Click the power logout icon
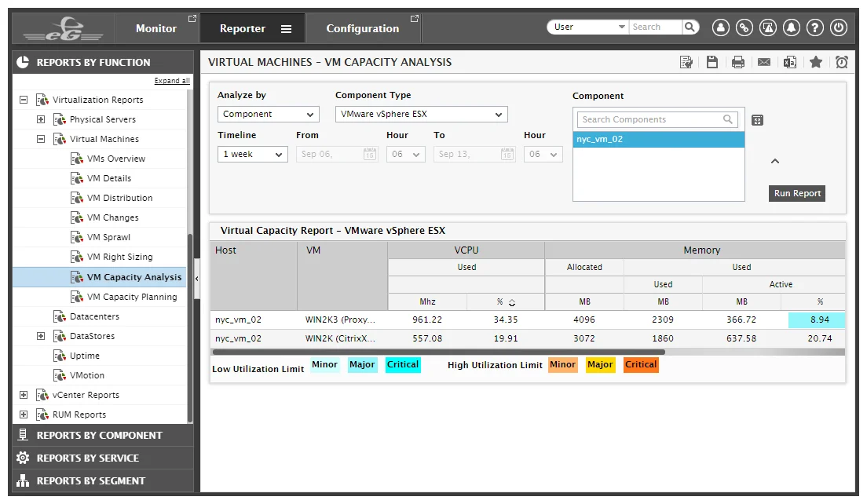The width and height of the screenshot is (867, 504). coord(839,27)
